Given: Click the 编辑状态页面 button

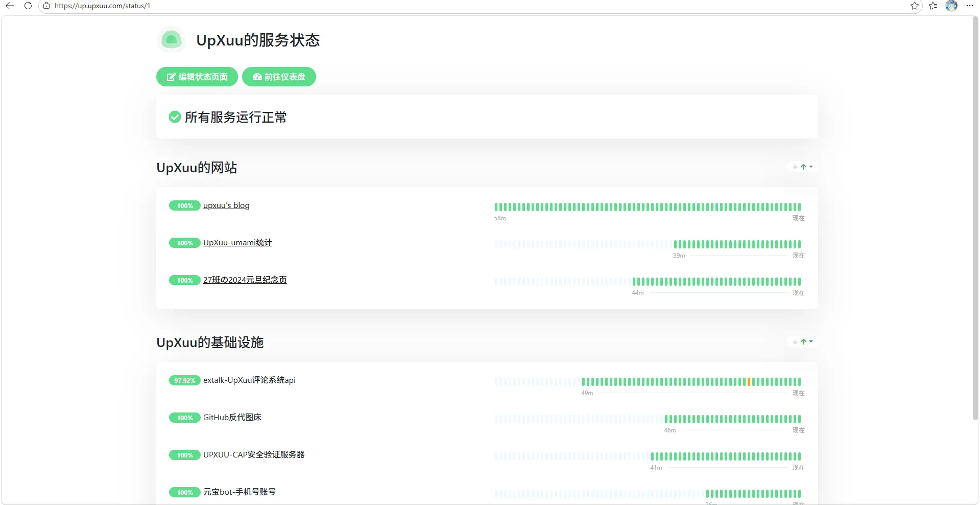Looking at the screenshot, I should coord(197,77).
